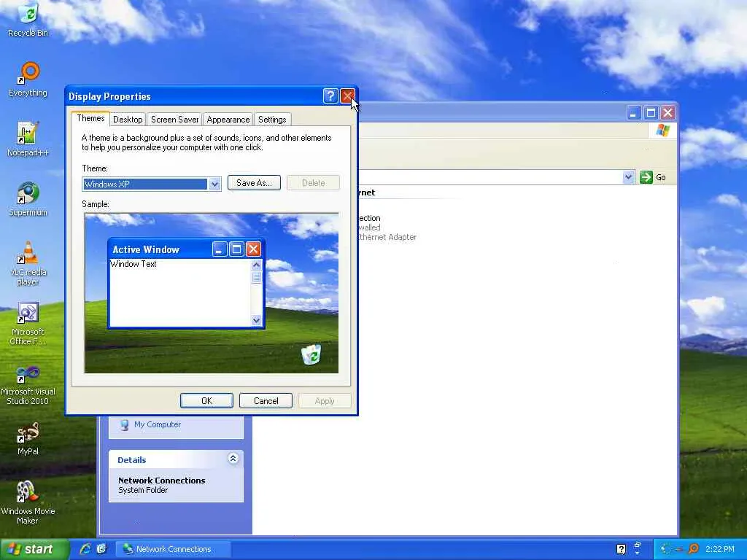The height and width of the screenshot is (560, 747).
Task: Click the Windows flag logo in Network Connections
Action: coord(662,131)
